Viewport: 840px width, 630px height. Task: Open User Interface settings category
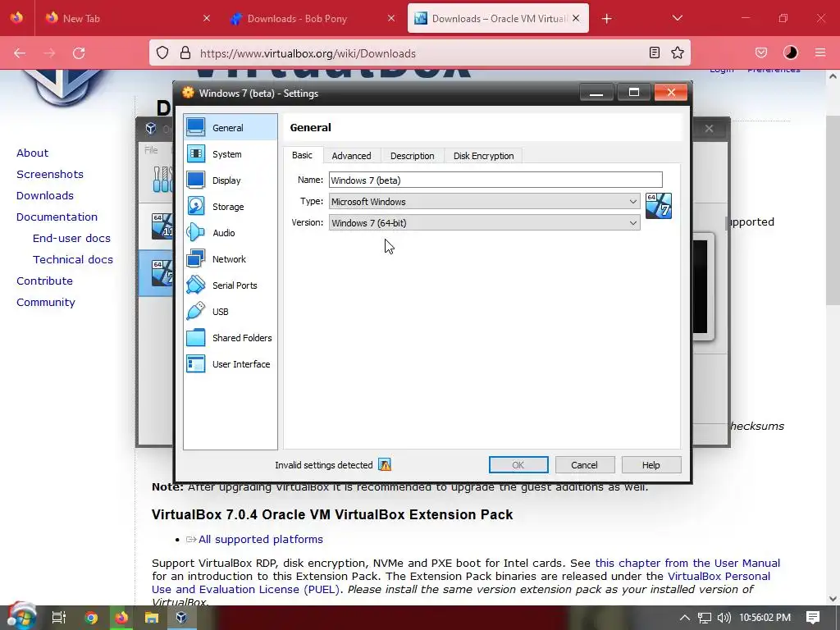[x=231, y=364]
